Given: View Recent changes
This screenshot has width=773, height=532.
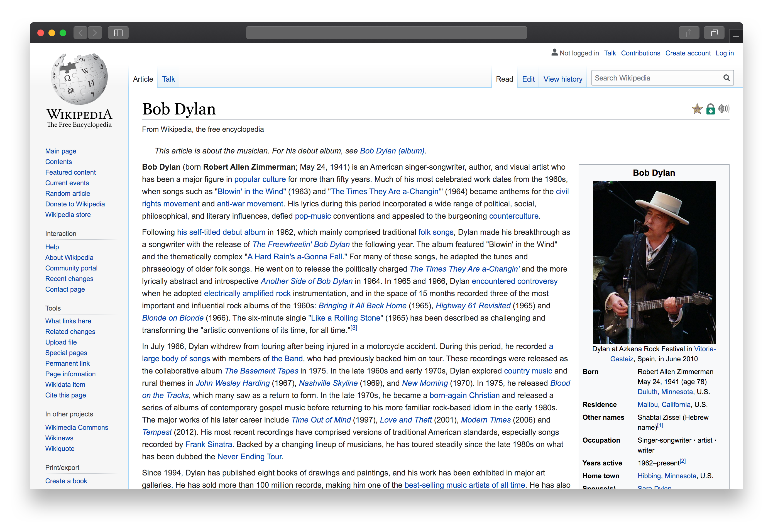Looking at the screenshot, I should pyautogui.click(x=69, y=279).
